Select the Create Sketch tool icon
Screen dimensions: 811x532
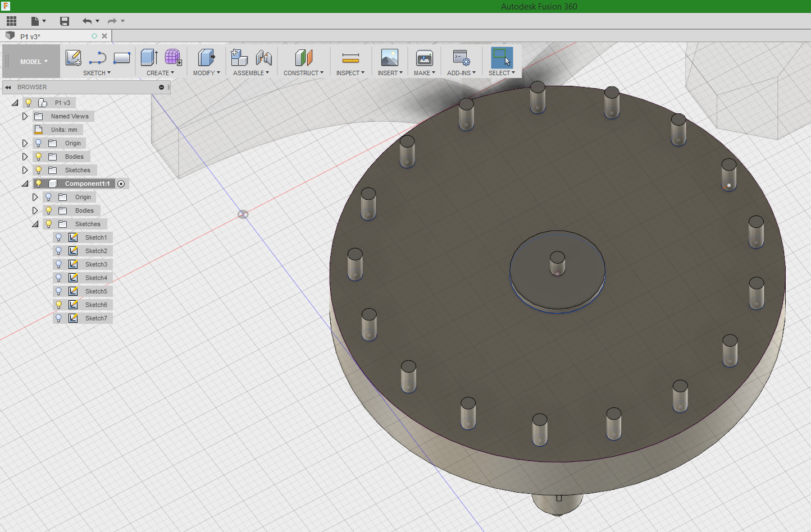point(74,58)
